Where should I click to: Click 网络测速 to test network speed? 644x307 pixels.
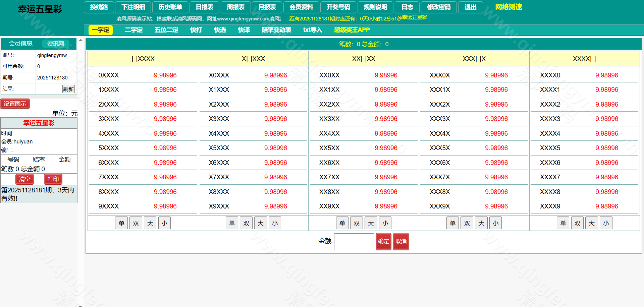click(x=508, y=7)
